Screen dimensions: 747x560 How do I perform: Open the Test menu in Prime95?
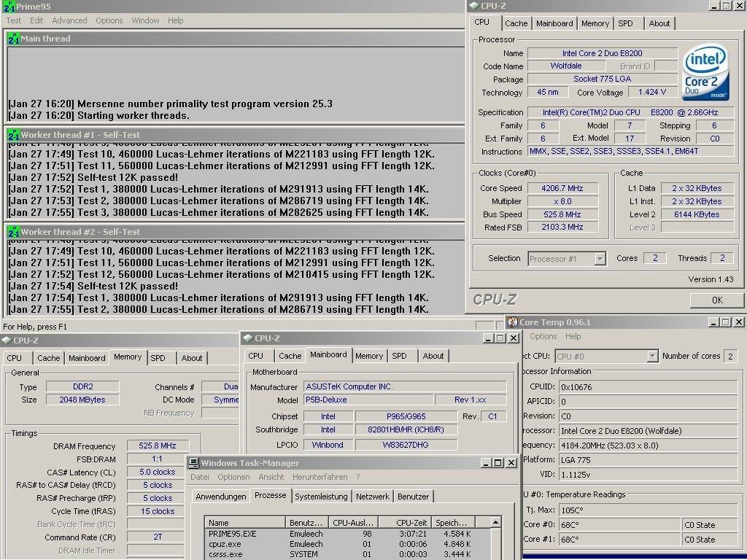[x=13, y=20]
